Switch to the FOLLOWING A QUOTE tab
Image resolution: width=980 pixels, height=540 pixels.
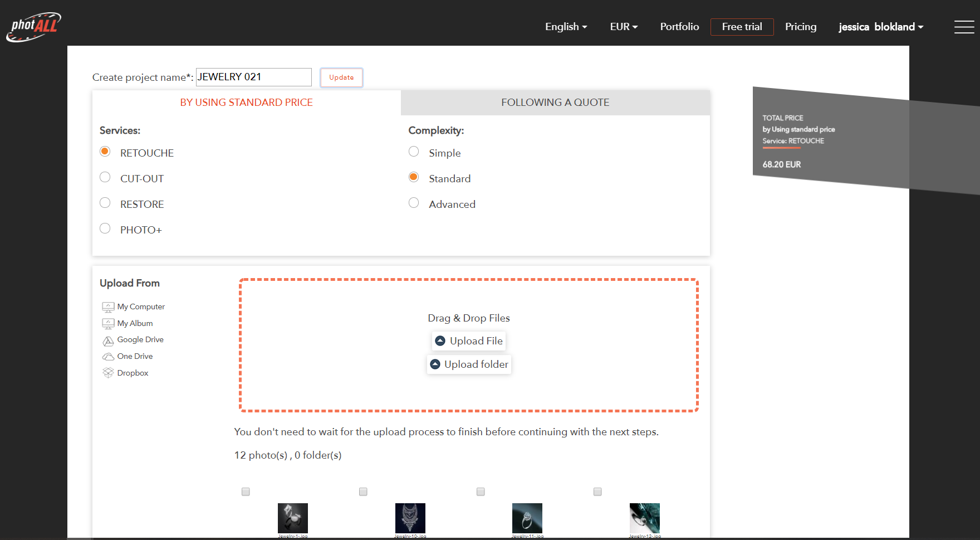555,103
